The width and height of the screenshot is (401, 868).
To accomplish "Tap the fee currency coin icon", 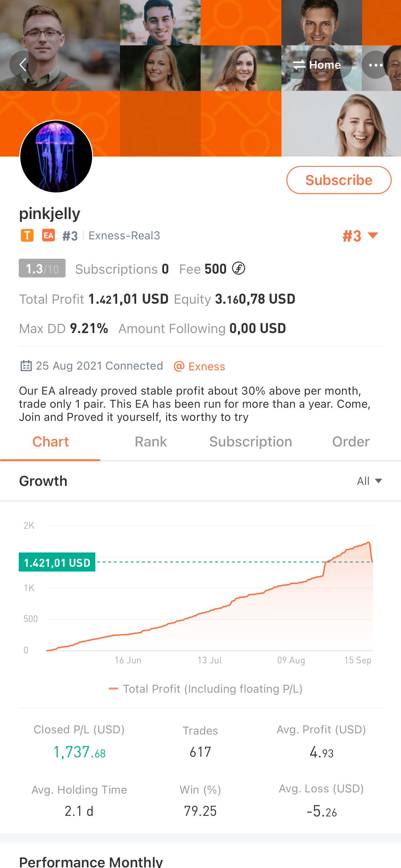I will 239,268.
